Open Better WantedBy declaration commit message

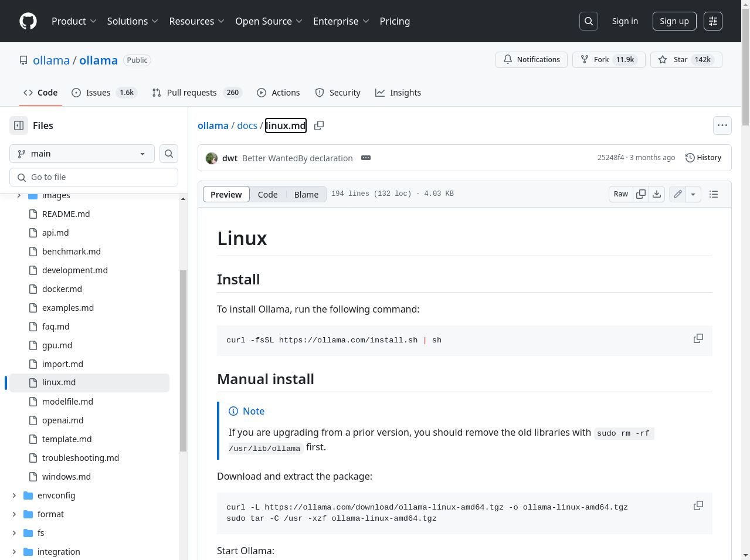(x=297, y=158)
